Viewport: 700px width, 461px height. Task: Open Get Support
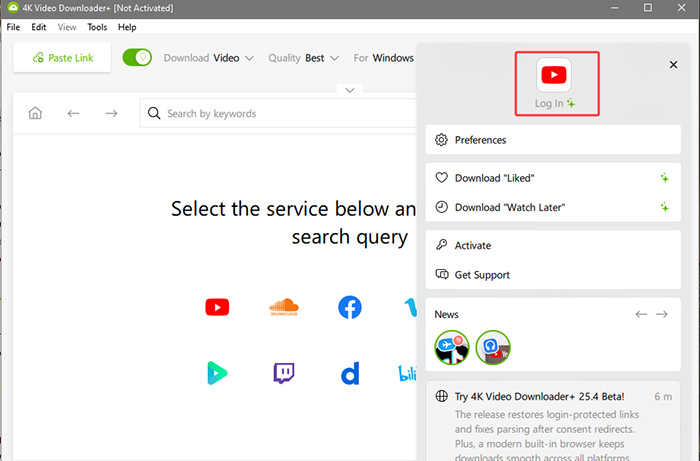click(x=553, y=274)
